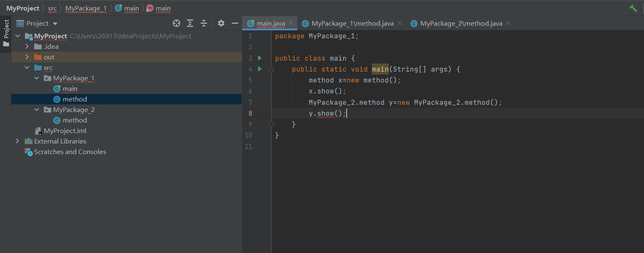644x253 pixels.
Task: Click 'package MyPackage_1;' on line 1
Action: pos(317,36)
